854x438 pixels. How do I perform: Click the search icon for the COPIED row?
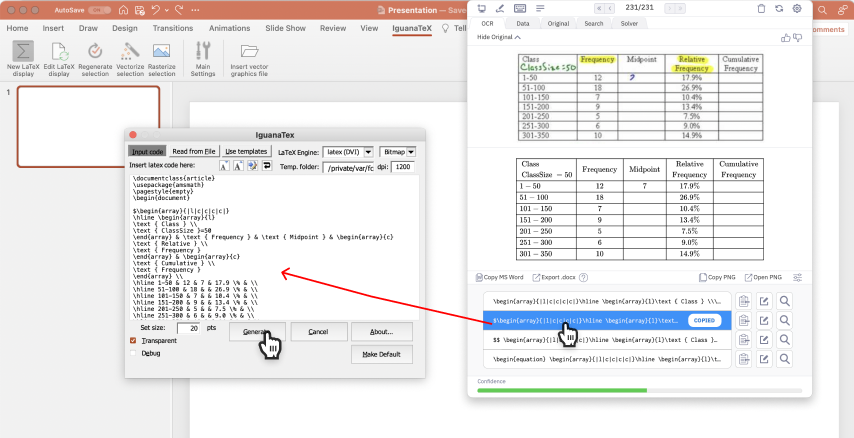pos(784,320)
